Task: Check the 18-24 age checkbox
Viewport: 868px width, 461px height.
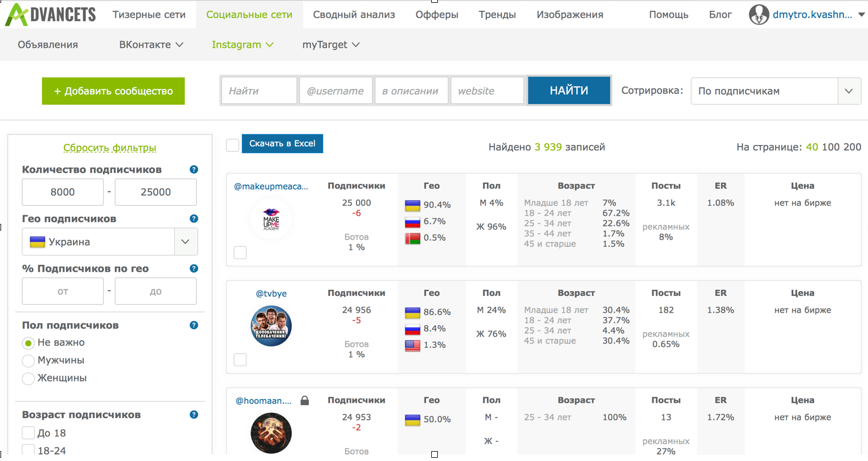Action: click(28, 451)
